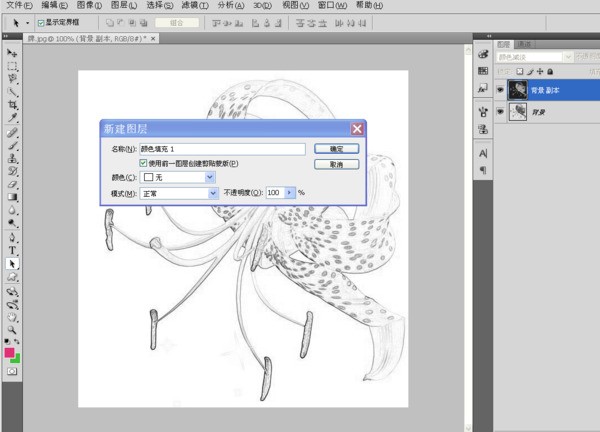Click the 取消 button
The image size is (600, 432).
point(336,164)
